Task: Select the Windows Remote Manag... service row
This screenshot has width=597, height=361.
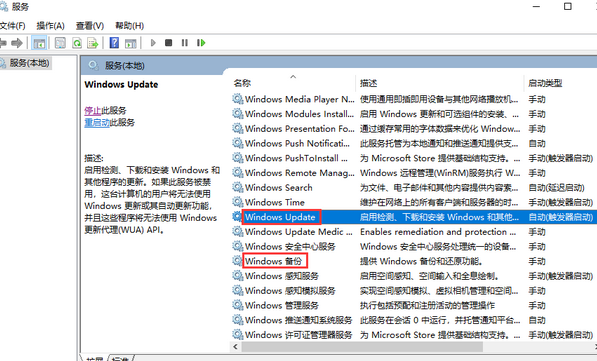Action: (x=413, y=173)
